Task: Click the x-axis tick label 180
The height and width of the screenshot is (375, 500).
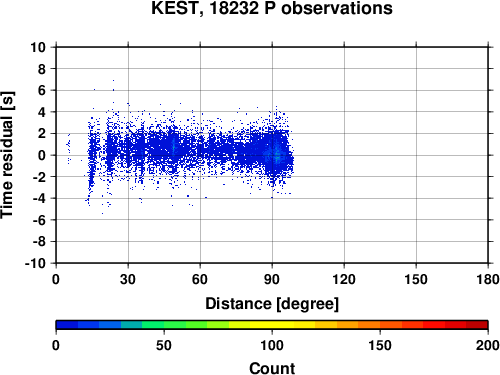Action: click(488, 279)
